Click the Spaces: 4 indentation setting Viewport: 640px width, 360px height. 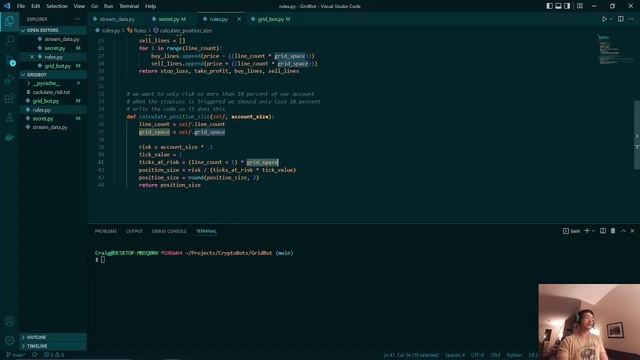(455, 355)
